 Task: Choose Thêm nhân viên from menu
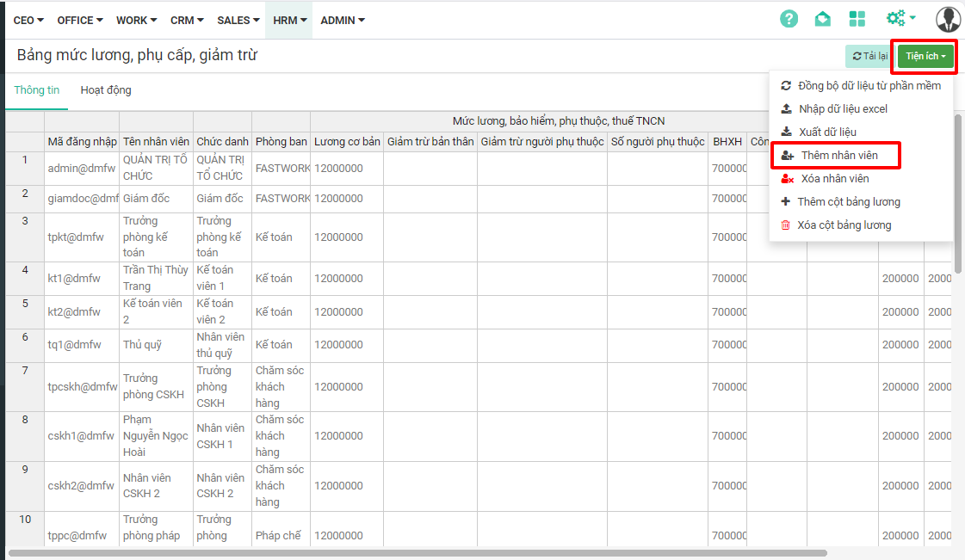click(x=838, y=156)
